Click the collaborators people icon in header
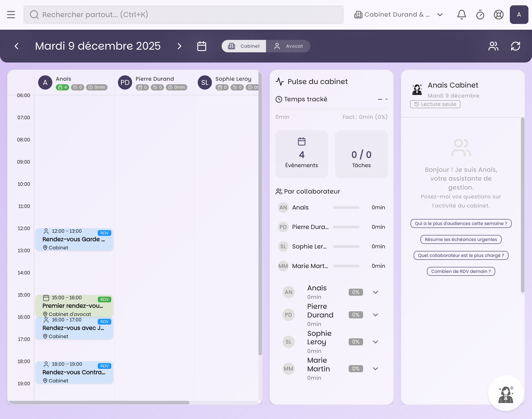 point(493,46)
